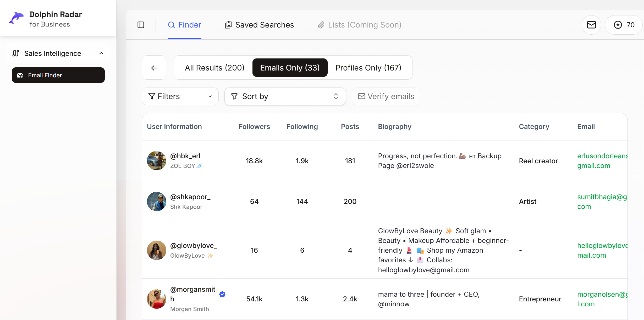The width and height of the screenshot is (644, 320).
Task: Go to the Saved Searches tab
Action: [260, 25]
